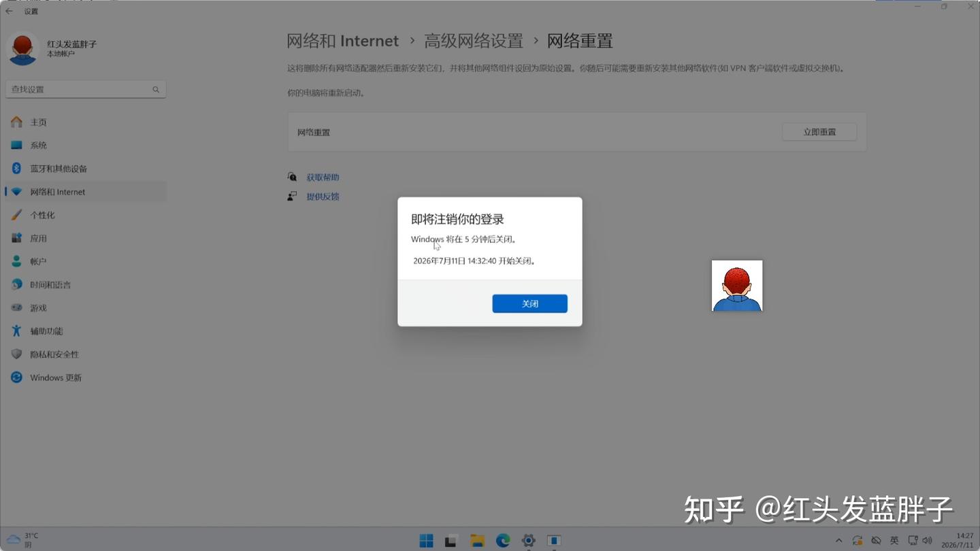Open the 系统 monitor icon in the sidebar
Image resolution: width=980 pixels, height=551 pixels.
[16, 146]
